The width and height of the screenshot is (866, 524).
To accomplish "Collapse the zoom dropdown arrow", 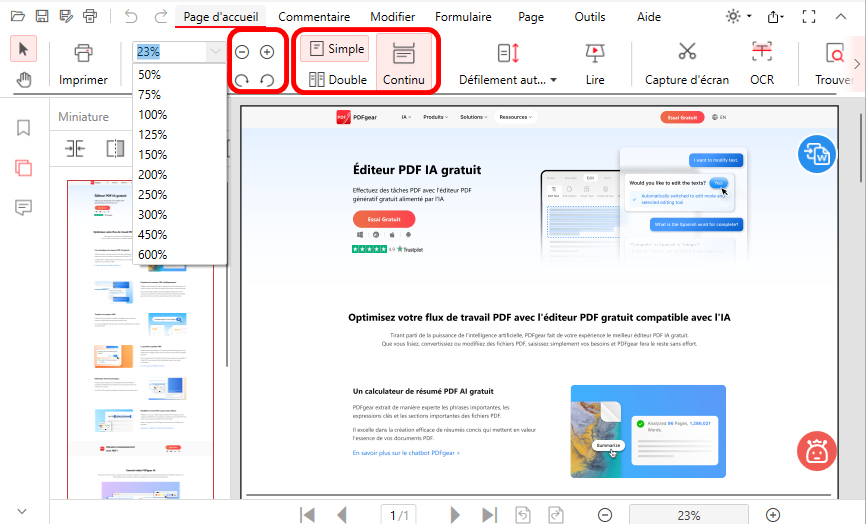I will tap(215, 52).
